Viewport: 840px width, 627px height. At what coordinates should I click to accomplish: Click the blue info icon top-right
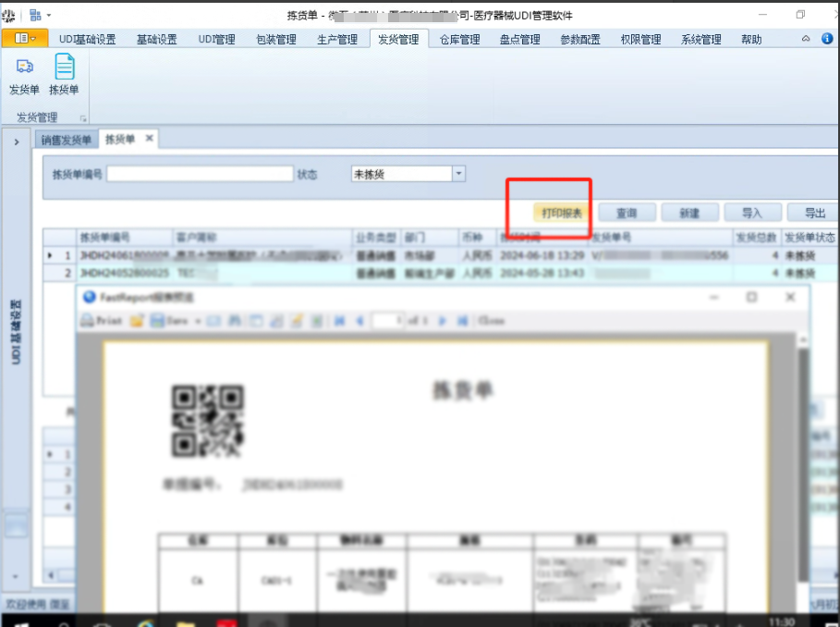pos(825,39)
